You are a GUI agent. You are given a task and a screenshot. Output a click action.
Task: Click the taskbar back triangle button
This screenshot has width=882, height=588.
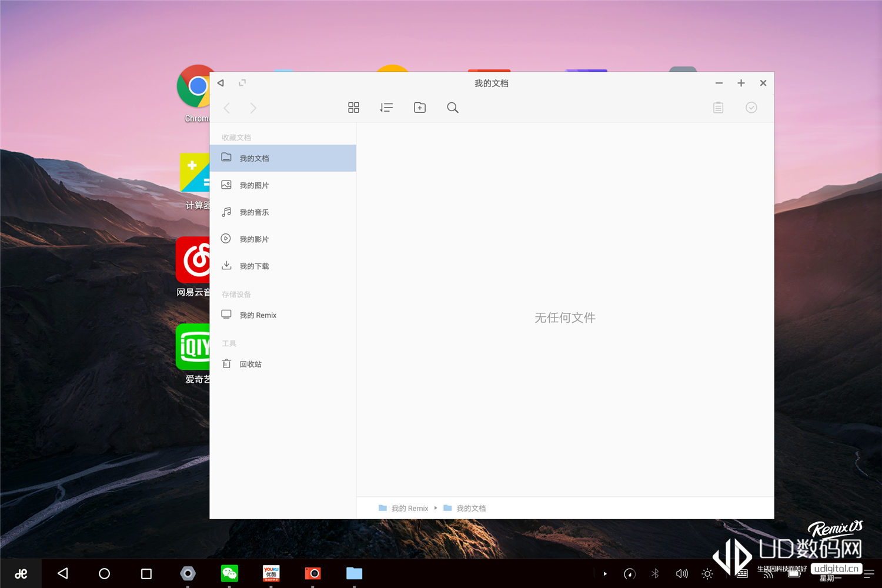click(x=63, y=573)
